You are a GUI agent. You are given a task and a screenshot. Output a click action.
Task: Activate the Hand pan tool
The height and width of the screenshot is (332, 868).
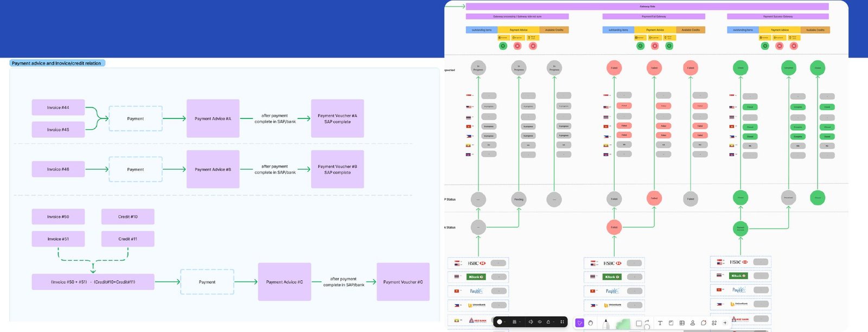[x=590, y=323]
